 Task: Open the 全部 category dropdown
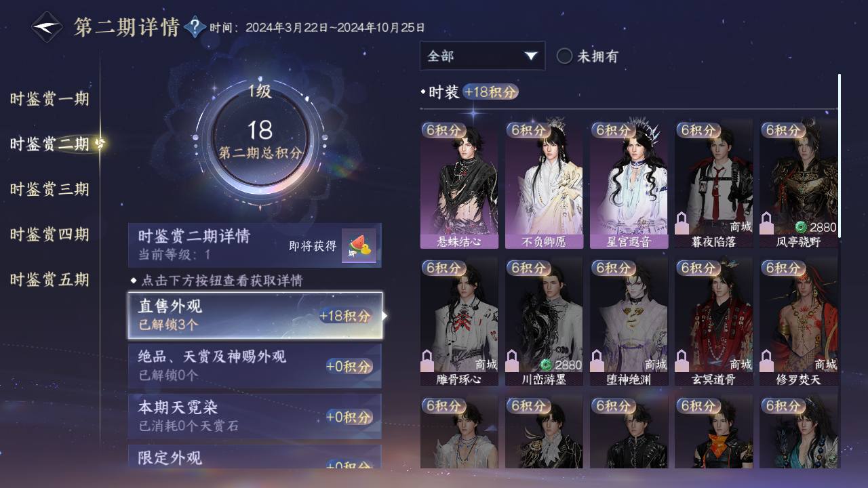point(482,56)
